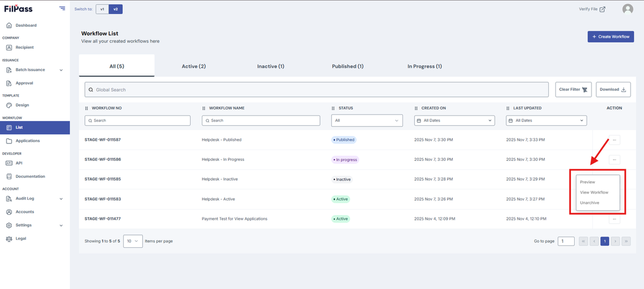644x289 pixels.
Task: Click the Published status badge
Action: 343,139
